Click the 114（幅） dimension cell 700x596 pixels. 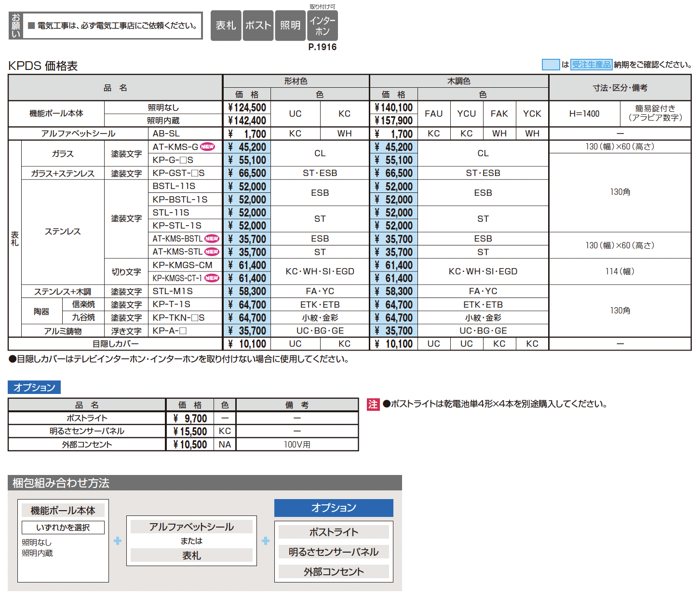[620, 271]
